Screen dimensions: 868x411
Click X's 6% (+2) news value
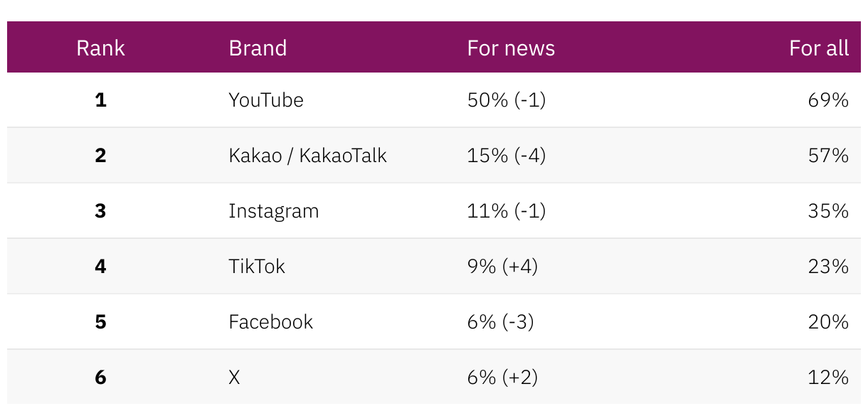click(502, 378)
